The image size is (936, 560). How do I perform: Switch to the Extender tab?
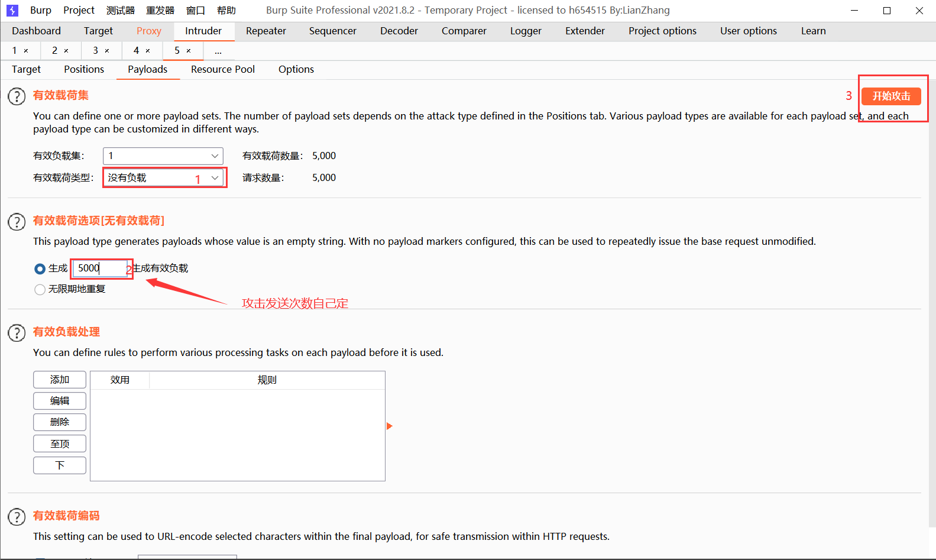click(x=585, y=31)
